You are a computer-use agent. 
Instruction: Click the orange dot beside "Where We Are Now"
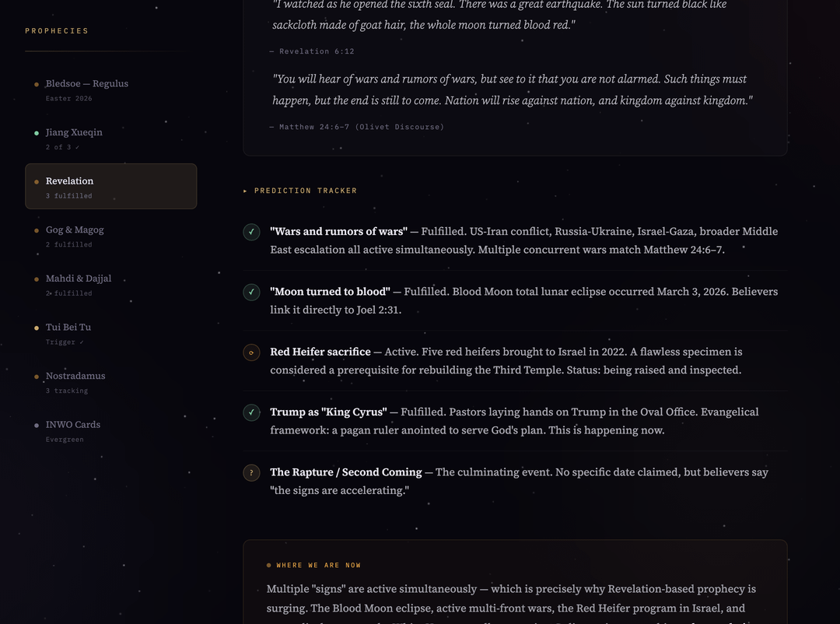point(269,566)
